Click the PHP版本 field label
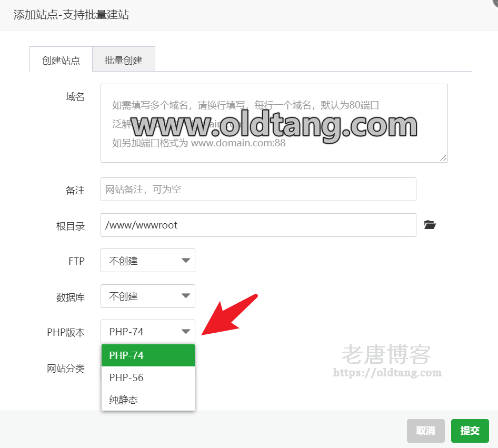Image resolution: width=498 pixels, height=448 pixels. point(66,333)
